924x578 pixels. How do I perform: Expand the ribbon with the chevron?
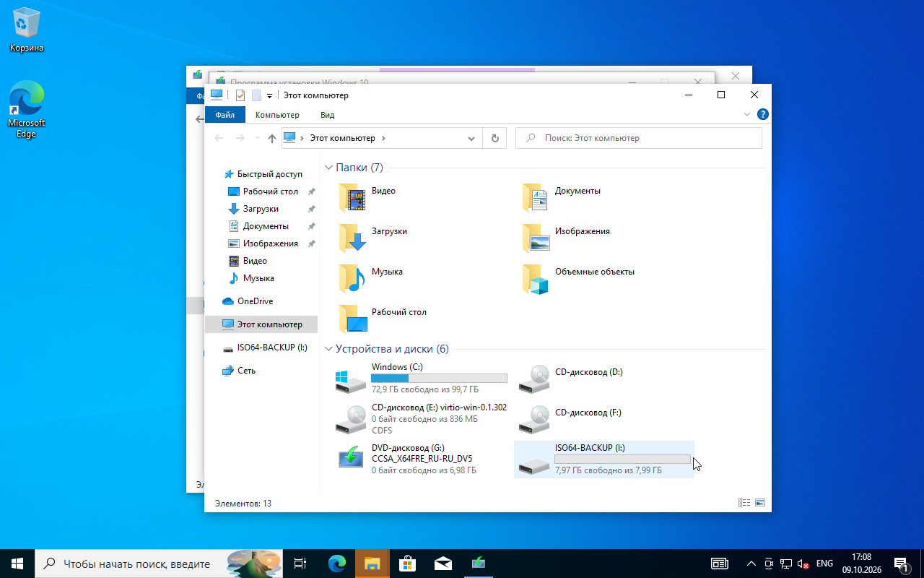point(747,114)
